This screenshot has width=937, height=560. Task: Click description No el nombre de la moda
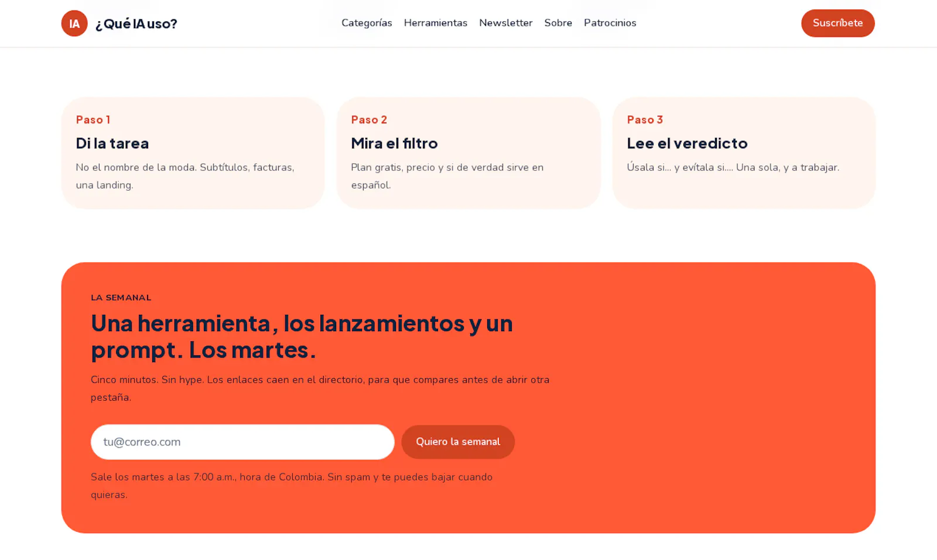[185, 176]
